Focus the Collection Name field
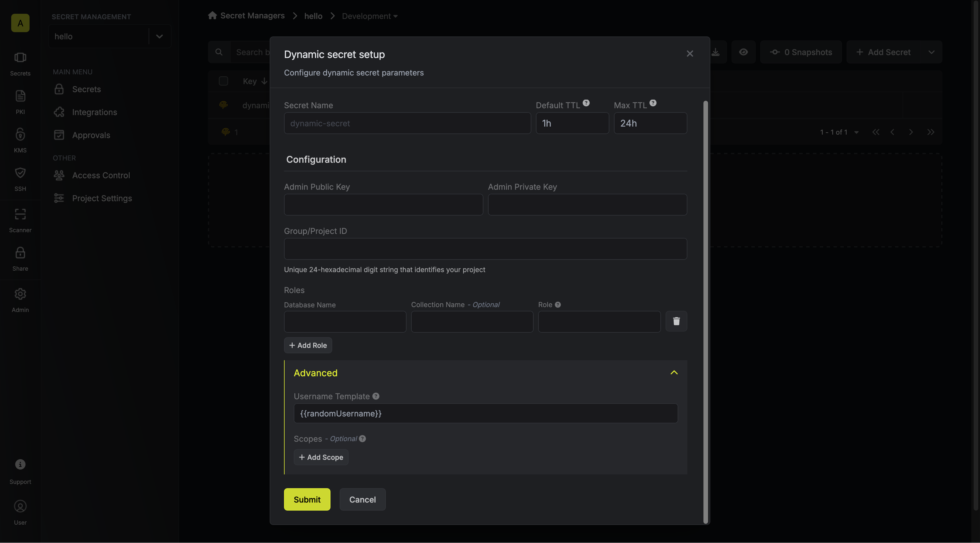980x543 pixels. click(x=472, y=321)
